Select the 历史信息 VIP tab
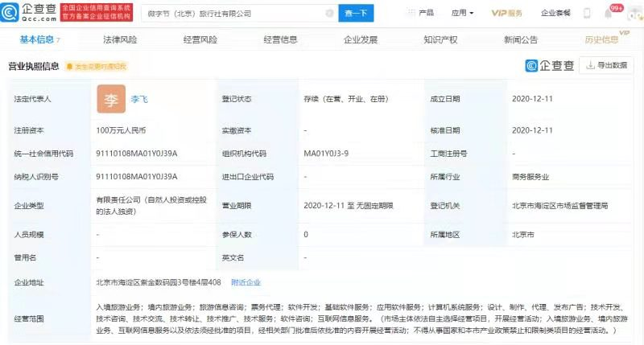The height and width of the screenshot is (345, 644). tap(603, 39)
